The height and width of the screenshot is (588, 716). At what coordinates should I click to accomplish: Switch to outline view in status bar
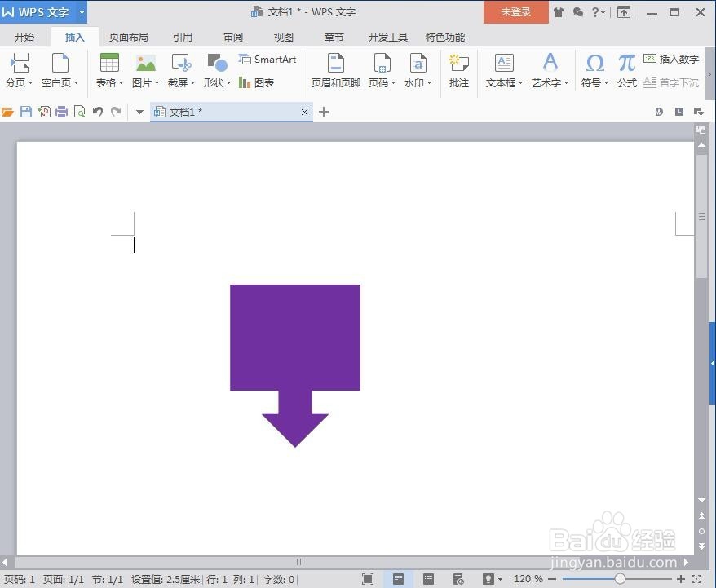428,579
